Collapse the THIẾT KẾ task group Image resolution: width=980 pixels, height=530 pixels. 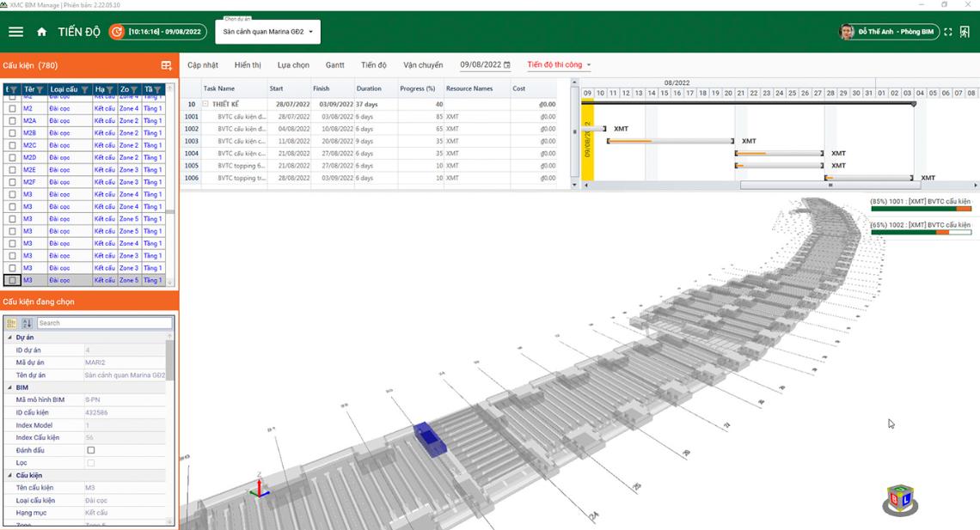point(205,104)
